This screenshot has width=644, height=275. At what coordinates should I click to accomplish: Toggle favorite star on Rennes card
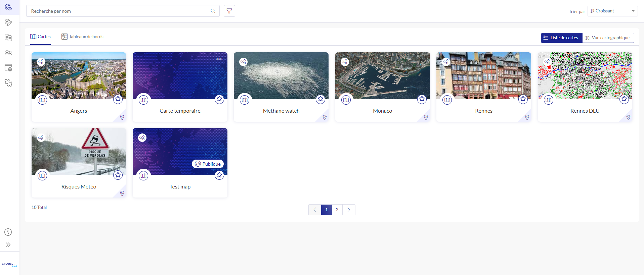pyautogui.click(x=523, y=99)
